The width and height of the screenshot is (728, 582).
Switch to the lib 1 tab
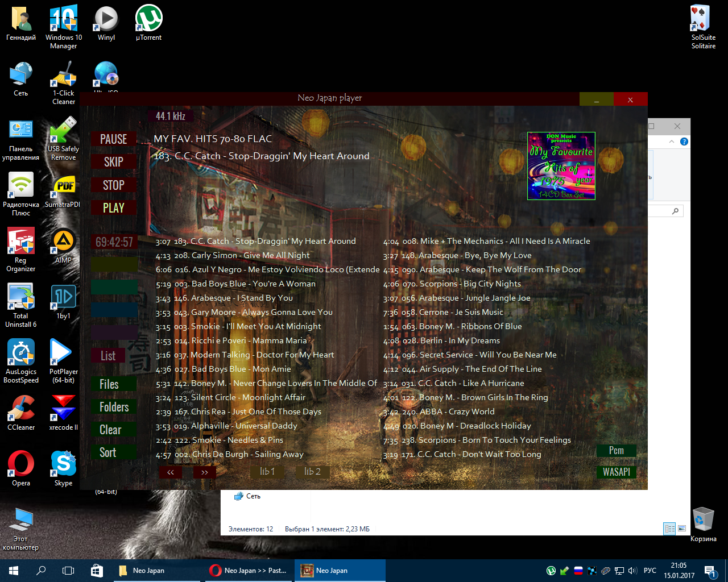tap(267, 471)
